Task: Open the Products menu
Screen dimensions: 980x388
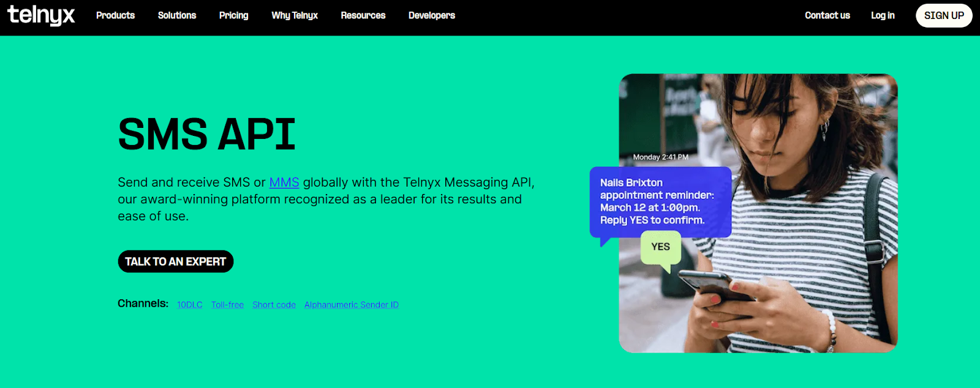Action: click(x=115, y=15)
